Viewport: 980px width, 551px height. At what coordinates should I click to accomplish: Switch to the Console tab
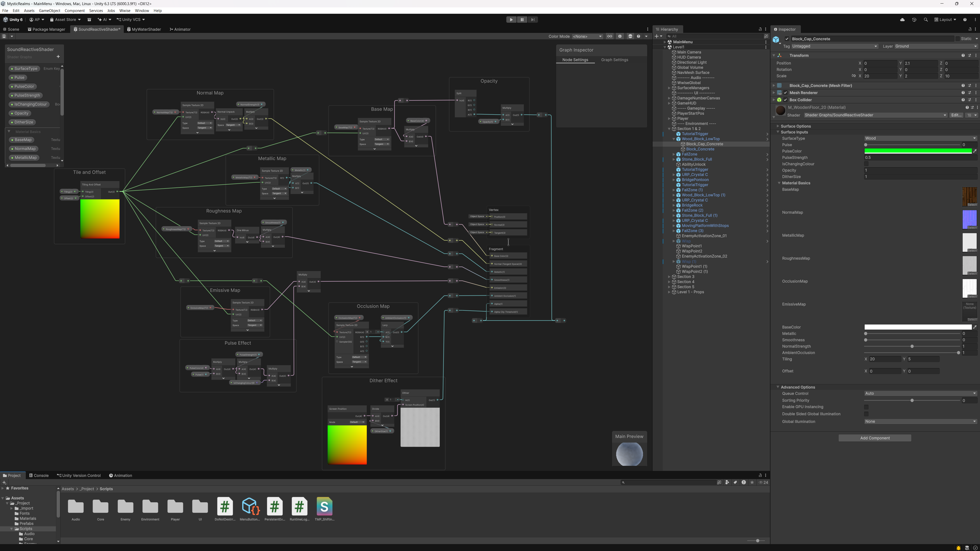(x=39, y=476)
